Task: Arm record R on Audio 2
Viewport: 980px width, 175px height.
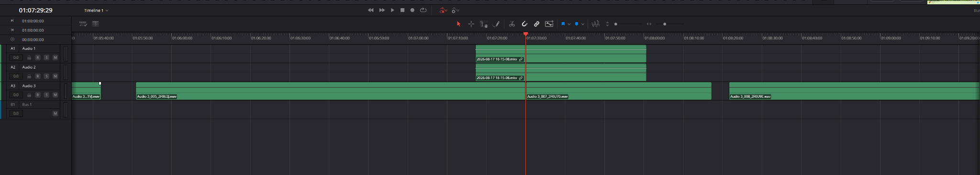Action: tap(38, 76)
